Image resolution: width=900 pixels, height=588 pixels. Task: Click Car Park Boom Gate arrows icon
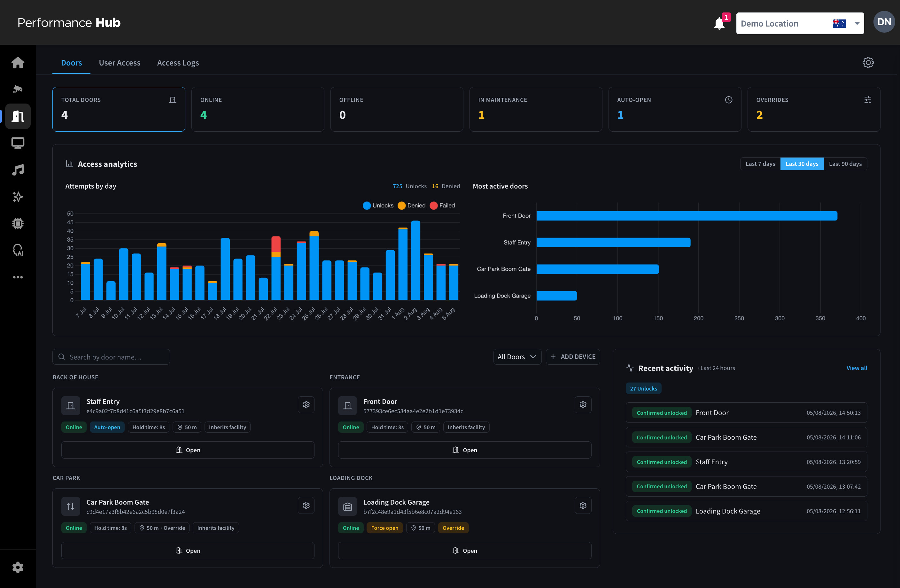71,506
